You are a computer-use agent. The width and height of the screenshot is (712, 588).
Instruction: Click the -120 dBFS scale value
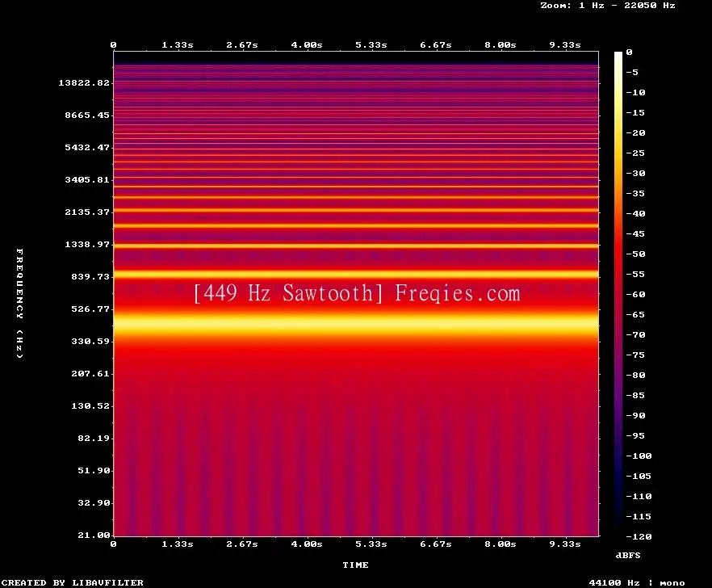(639, 536)
